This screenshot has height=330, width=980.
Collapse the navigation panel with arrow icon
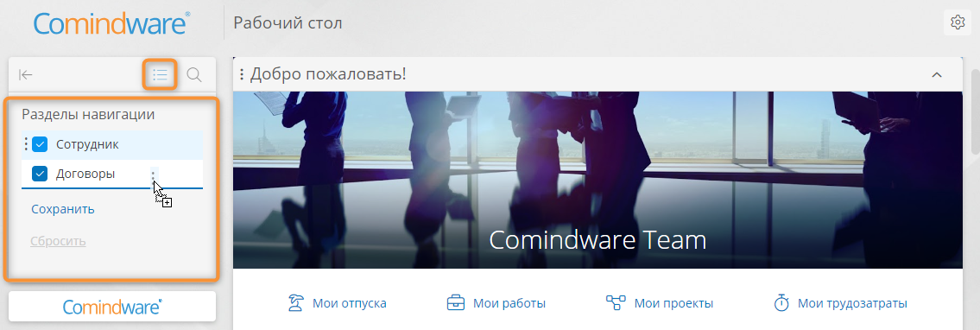click(25, 75)
